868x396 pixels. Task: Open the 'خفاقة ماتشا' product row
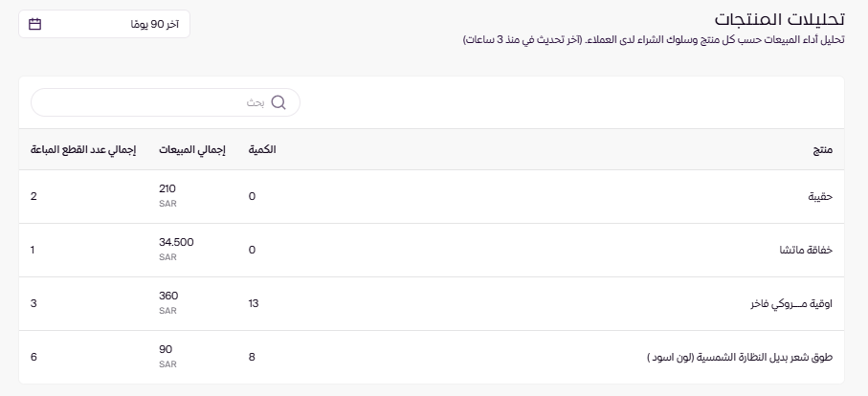click(806, 250)
